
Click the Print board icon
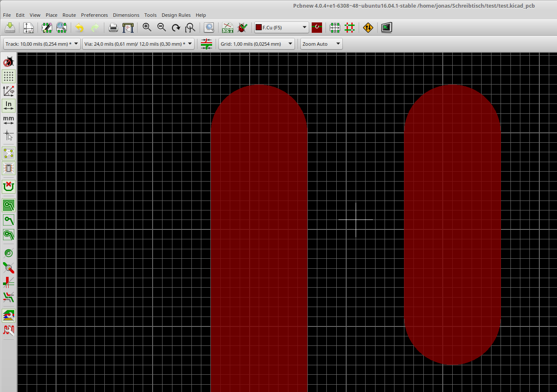pyautogui.click(x=113, y=28)
